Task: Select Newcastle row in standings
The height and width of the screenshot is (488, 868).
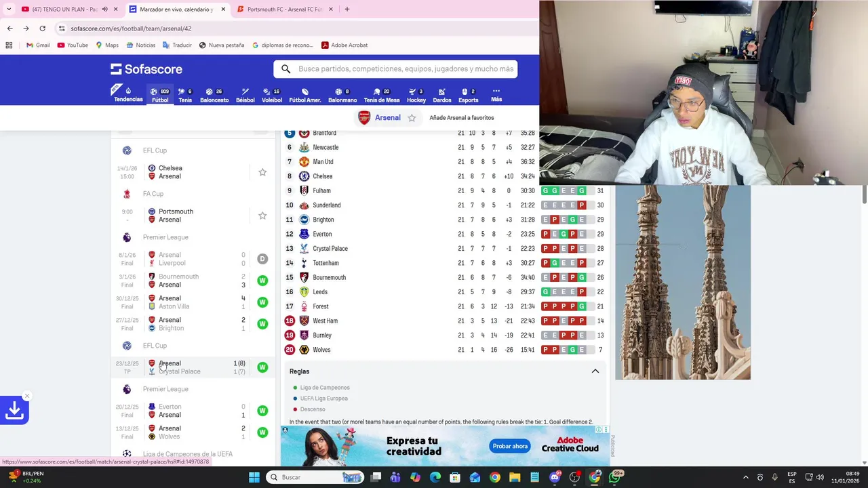Action: point(444,147)
